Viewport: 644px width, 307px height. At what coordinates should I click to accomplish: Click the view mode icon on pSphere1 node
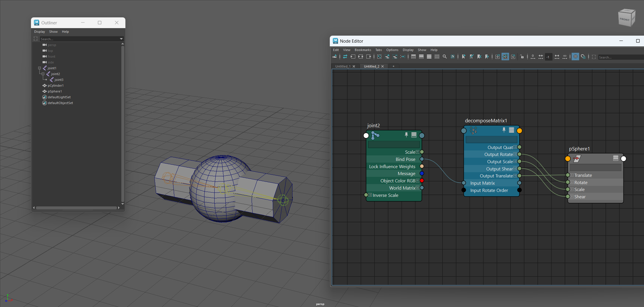pyautogui.click(x=616, y=158)
